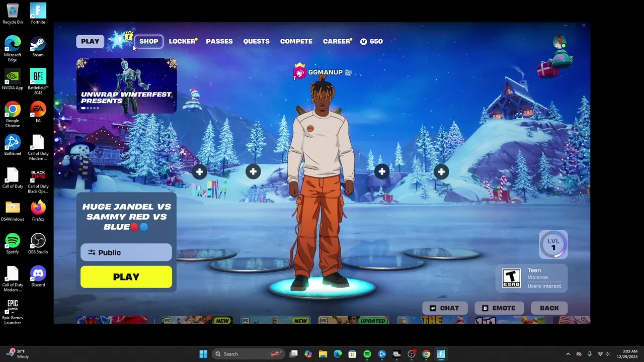644x362 pixels.
Task: Select the PLAY tab in top navigation
Action: coord(90,41)
